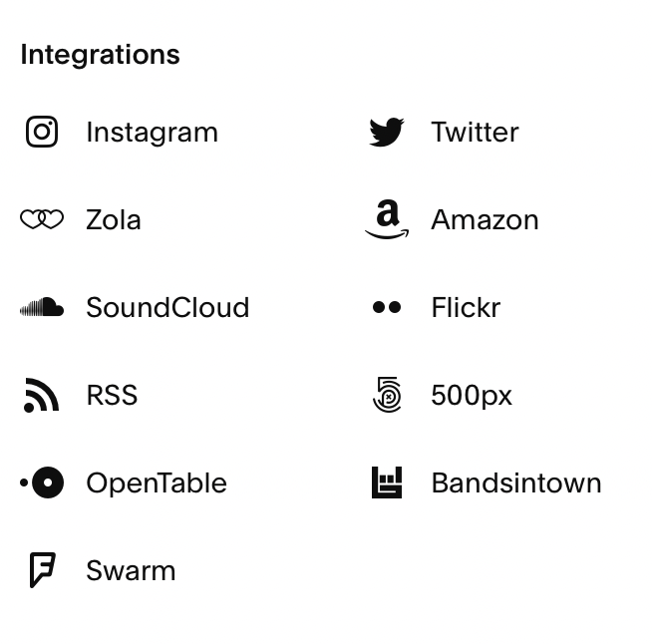The height and width of the screenshot is (644, 652).
Task: Click the Flickr two-dots icon
Action: coord(387,307)
